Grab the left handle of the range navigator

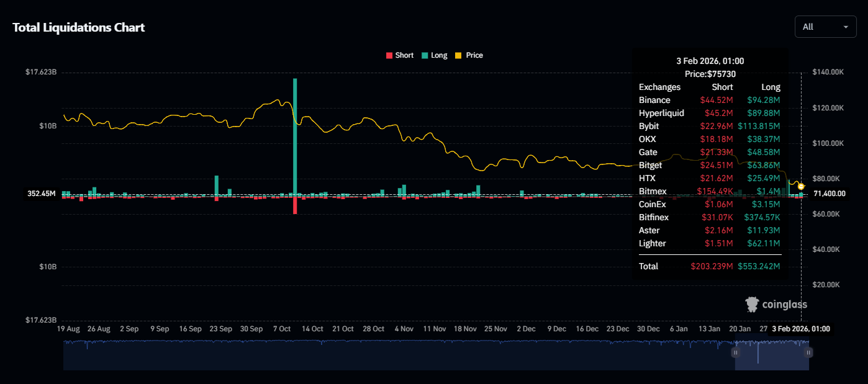tap(735, 352)
